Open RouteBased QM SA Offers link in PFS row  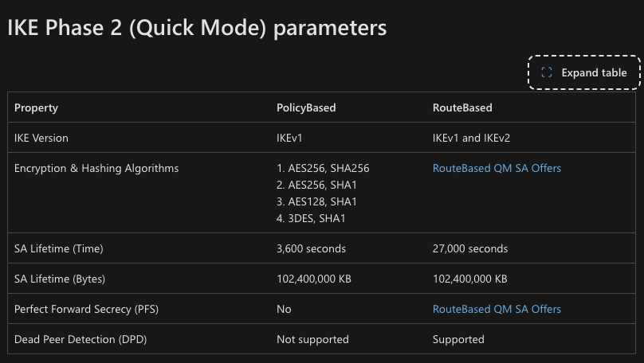pos(497,309)
